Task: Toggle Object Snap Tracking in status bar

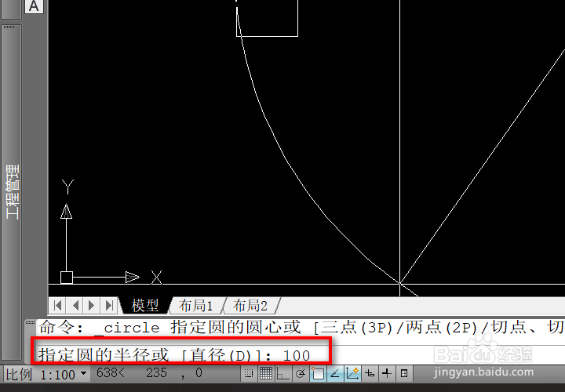Action: tap(335, 374)
